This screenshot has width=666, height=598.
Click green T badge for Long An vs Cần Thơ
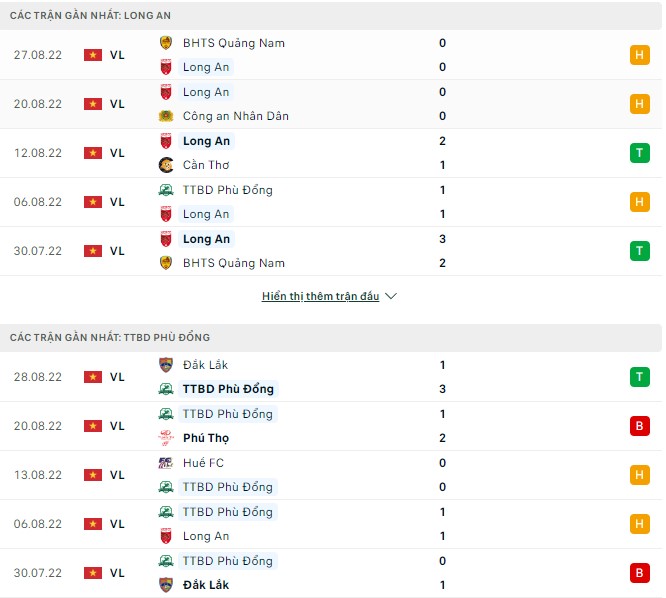pyautogui.click(x=639, y=153)
